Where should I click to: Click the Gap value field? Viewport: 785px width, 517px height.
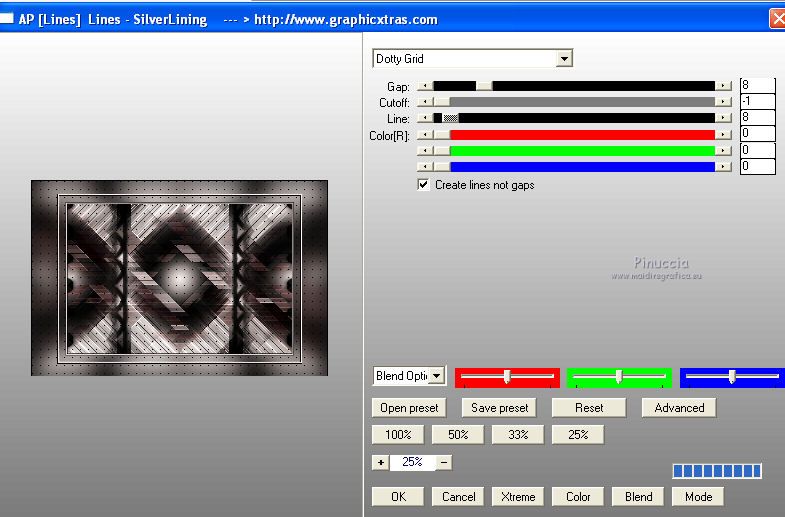coord(757,86)
